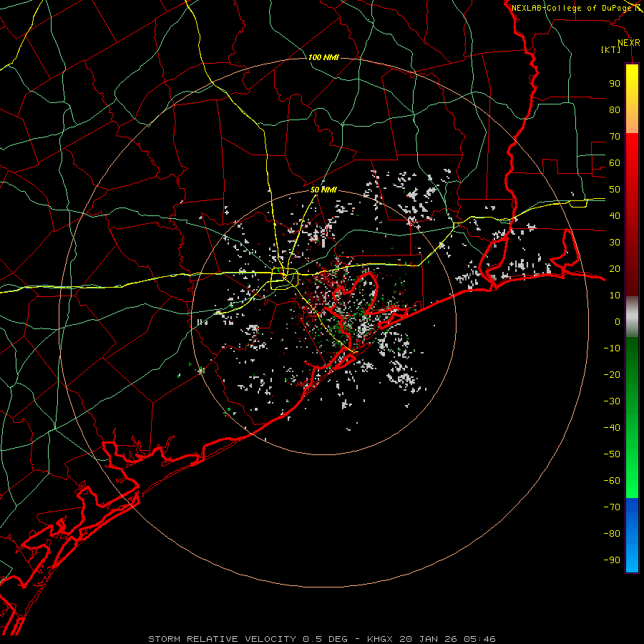The height and width of the screenshot is (644, 644).
Task: Click the [KT] units label above scale
Action: tap(611, 49)
